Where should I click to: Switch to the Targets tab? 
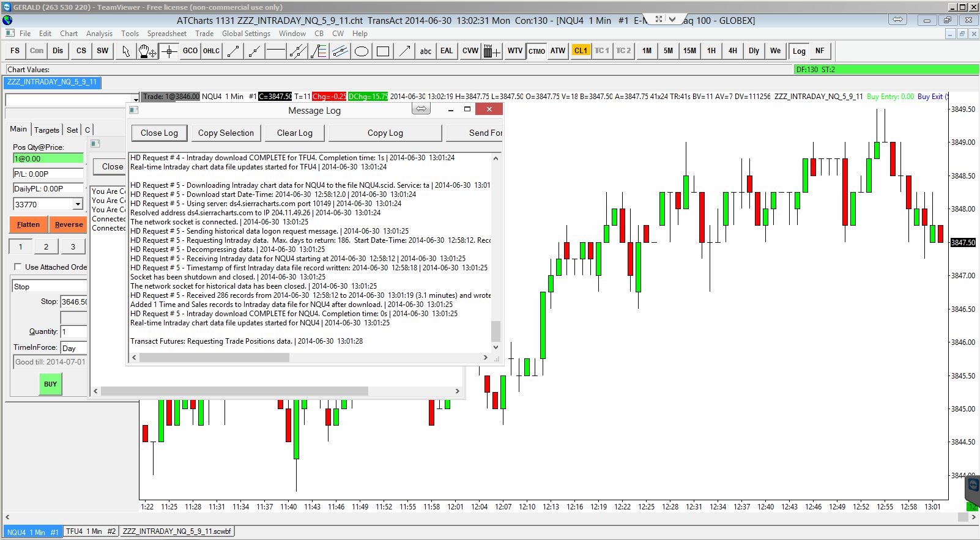(x=46, y=130)
